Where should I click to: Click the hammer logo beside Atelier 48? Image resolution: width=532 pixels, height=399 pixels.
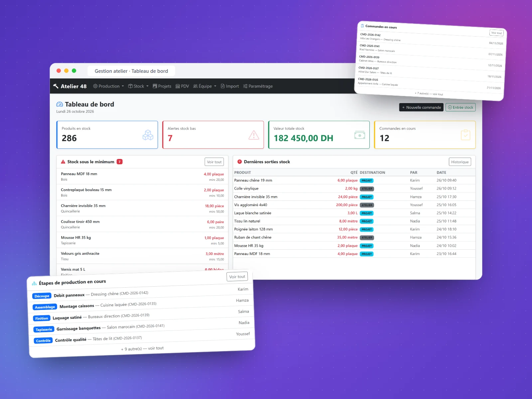pyautogui.click(x=56, y=86)
